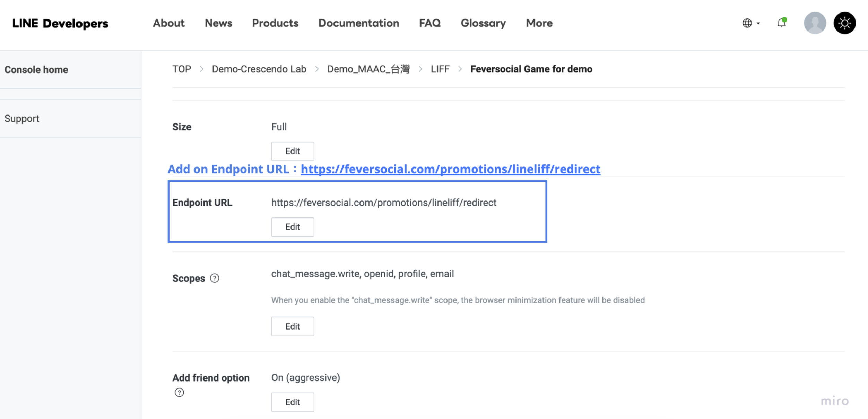Click the LINE Developers logo
This screenshot has height=419, width=868.
coord(60,23)
